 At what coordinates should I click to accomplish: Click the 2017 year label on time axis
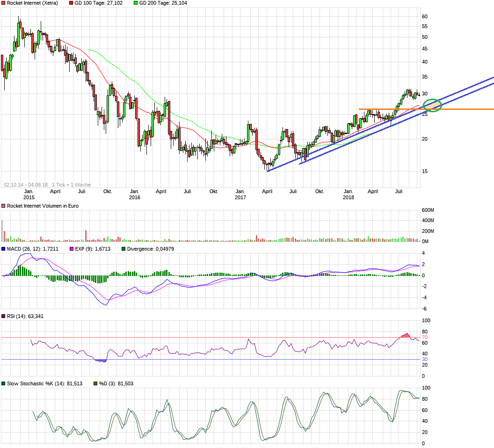[240, 197]
